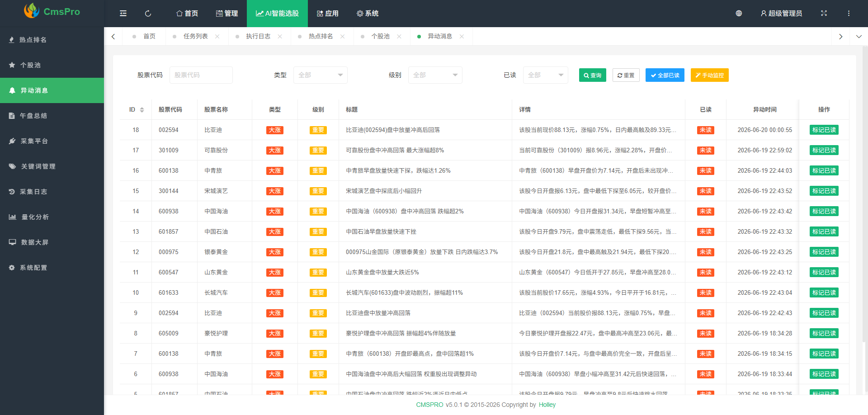Open 热点排名 in the sidebar

52,40
